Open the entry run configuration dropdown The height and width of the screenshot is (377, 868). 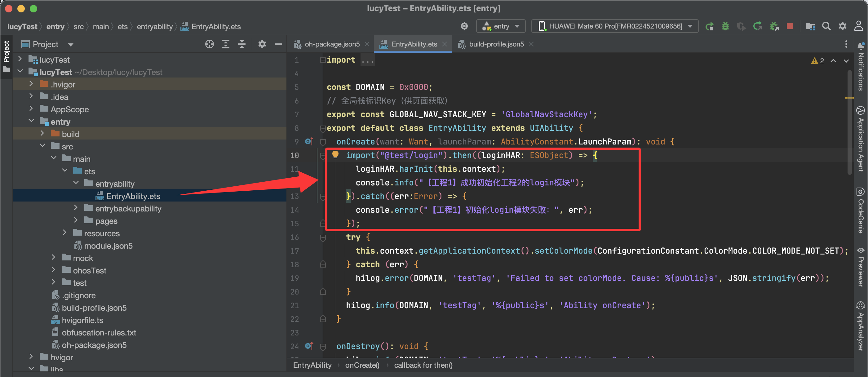click(x=501, y=26)
